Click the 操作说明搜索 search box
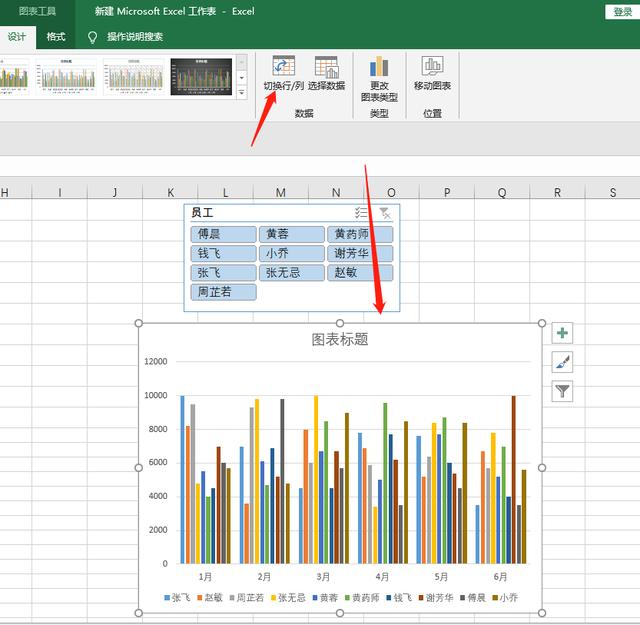Viewport: 640px width, 625px height. click(135, 37)
